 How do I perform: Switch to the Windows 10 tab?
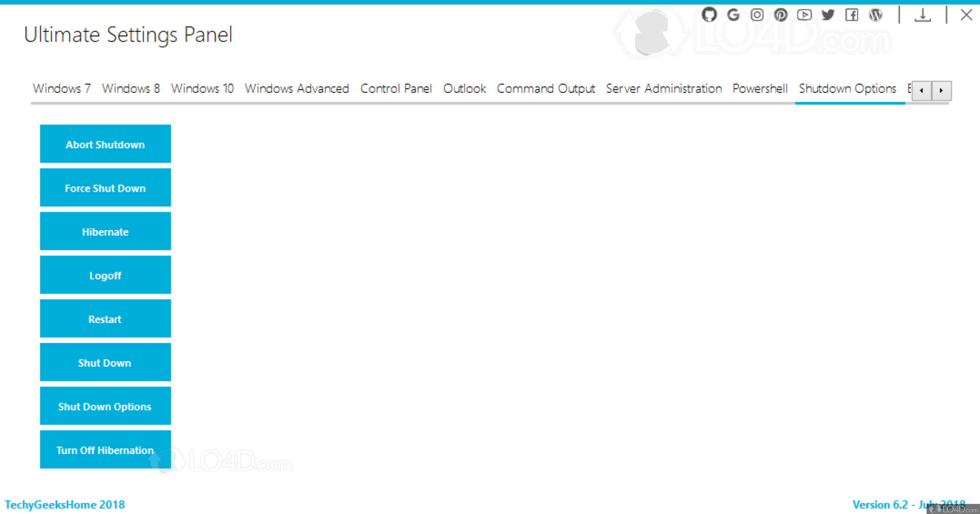point(202,89)
